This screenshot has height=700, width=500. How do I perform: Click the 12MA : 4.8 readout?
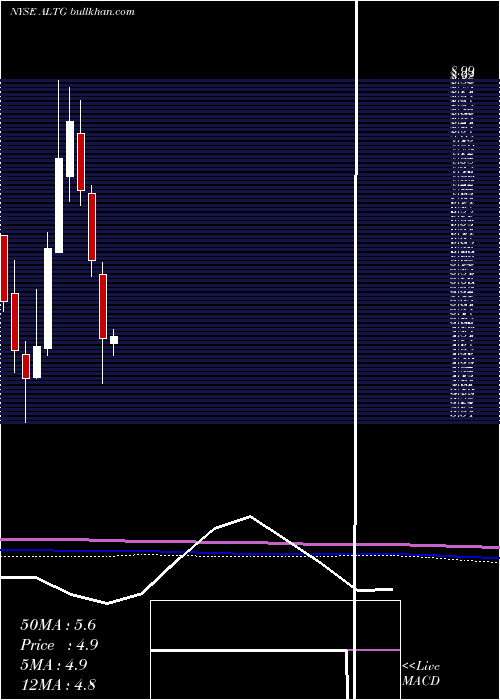coord(58,685)
